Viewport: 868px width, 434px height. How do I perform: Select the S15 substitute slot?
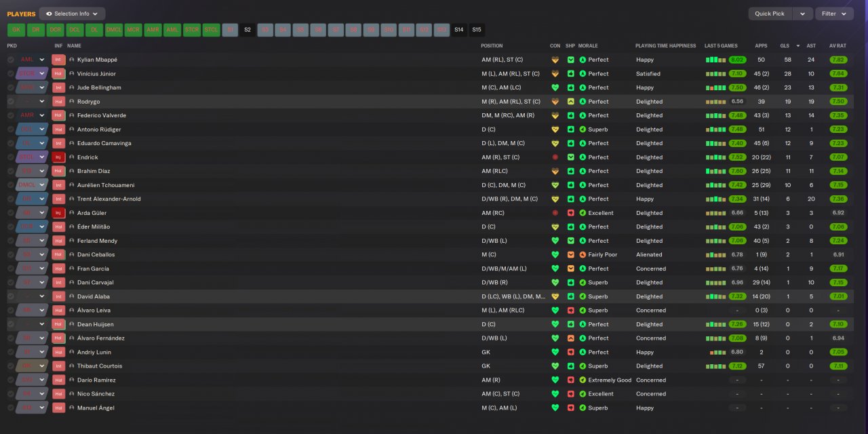click(477, 30)
